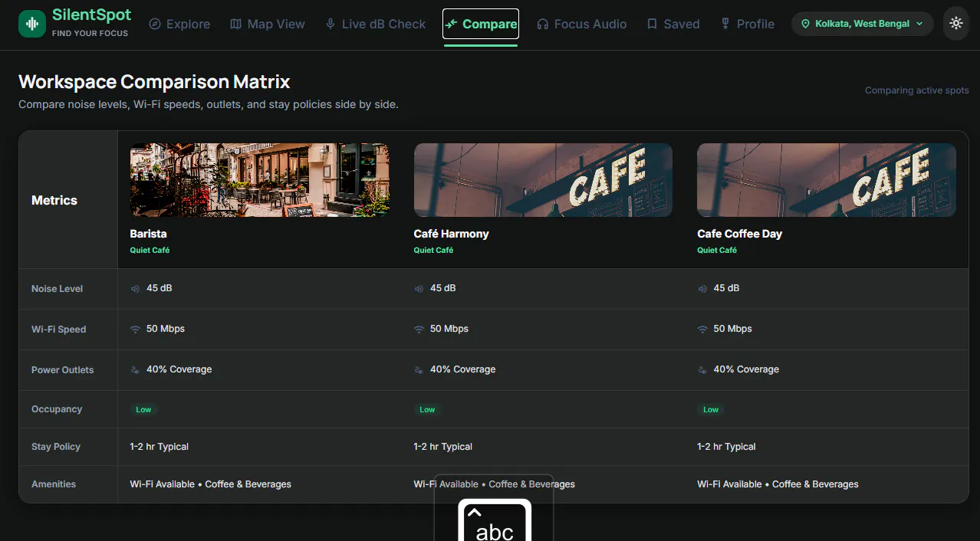This screenshot has width=980, height=541.
Task: Click the Metrics column header
Action: click(x=54, y=200)
